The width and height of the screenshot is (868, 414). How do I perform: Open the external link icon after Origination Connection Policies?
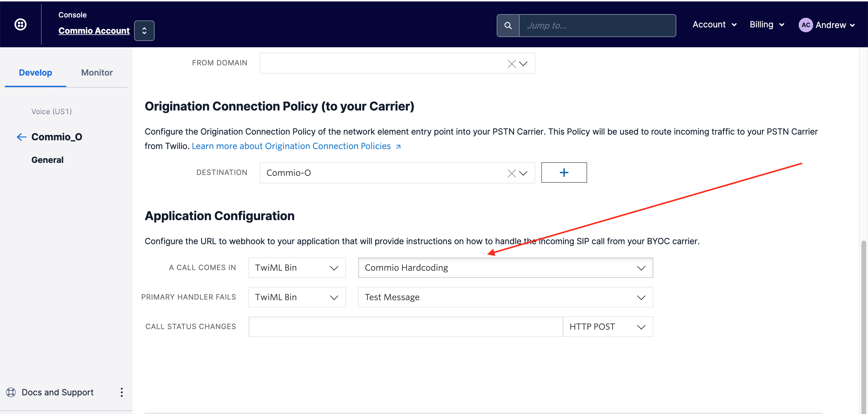(398, 147)
